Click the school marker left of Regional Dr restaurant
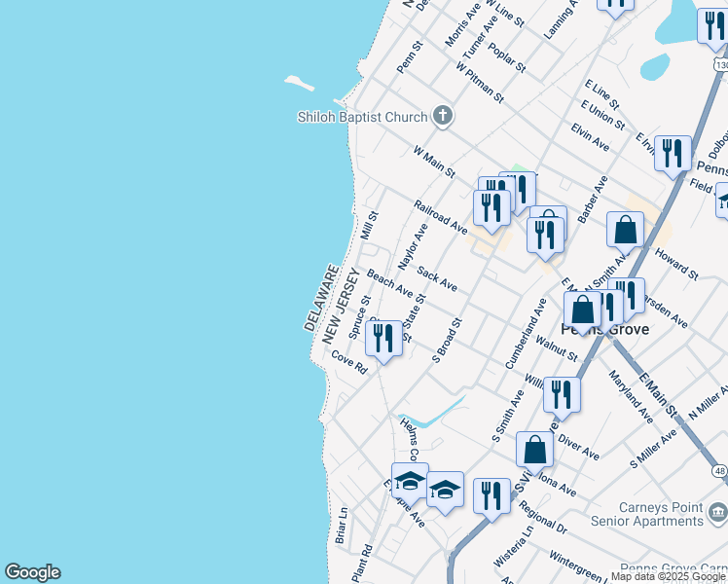The height and width of the screenshot is (584, 728). click(445, 492)
